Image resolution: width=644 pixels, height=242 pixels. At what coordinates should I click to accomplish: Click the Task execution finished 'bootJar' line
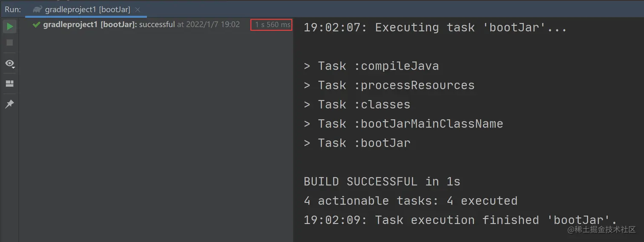pos(460,220)
